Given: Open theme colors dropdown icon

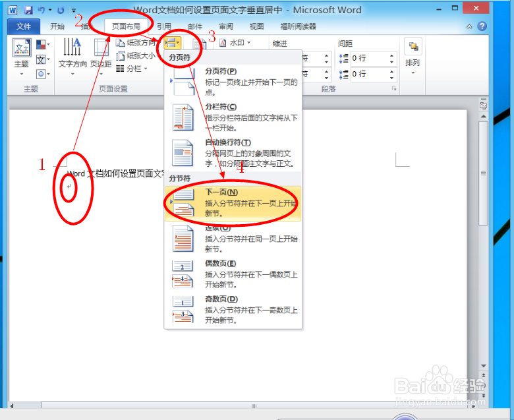Looking at the screenshot, I should (43, 45).
